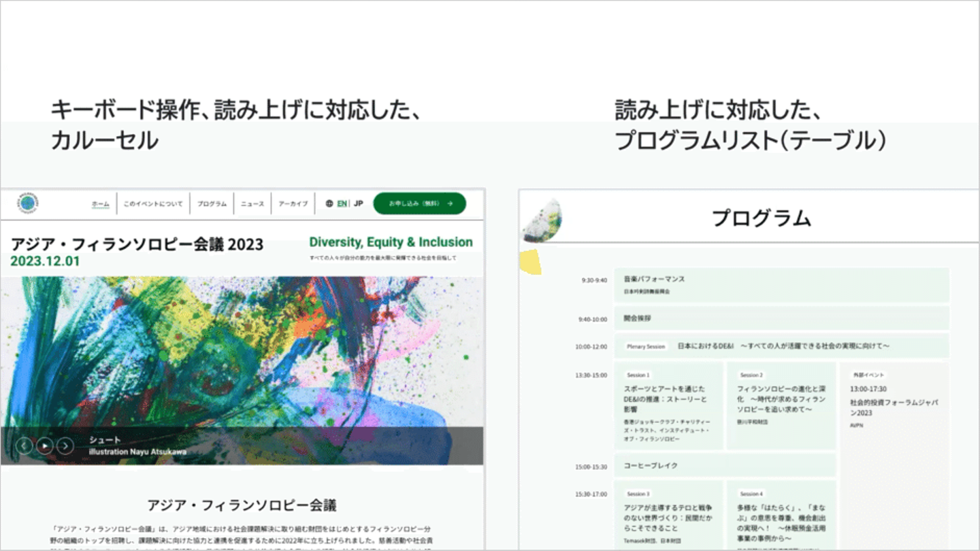The image size is (980, 551).
Task: Click the 15:30-17:00 time slot
Action: point(591,495)
